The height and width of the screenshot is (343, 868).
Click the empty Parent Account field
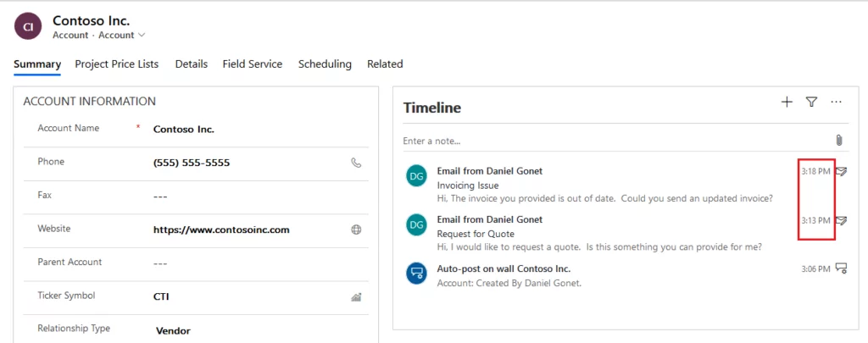tap(160, 264)
